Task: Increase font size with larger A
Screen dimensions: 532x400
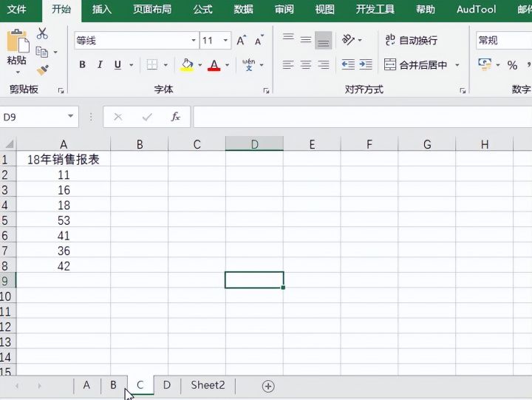Action: 242,41
